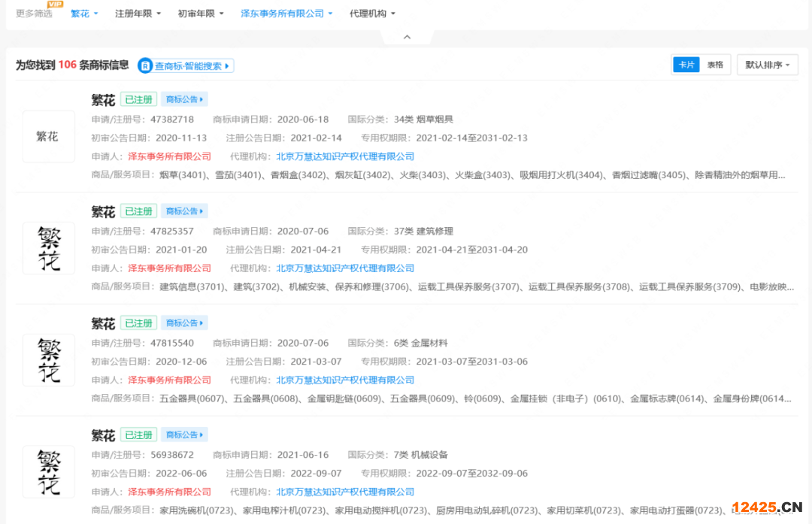
Task: Switch to 卡片 card view
Action: coord(686,65)
